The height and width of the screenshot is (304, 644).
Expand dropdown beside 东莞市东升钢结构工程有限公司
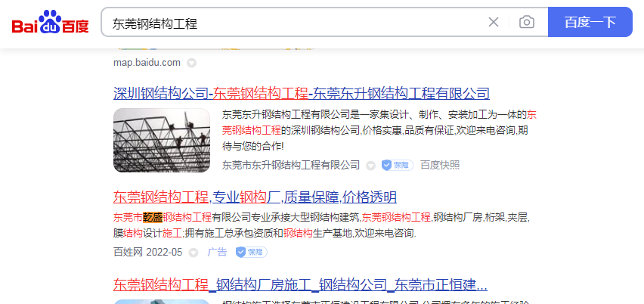370,166
